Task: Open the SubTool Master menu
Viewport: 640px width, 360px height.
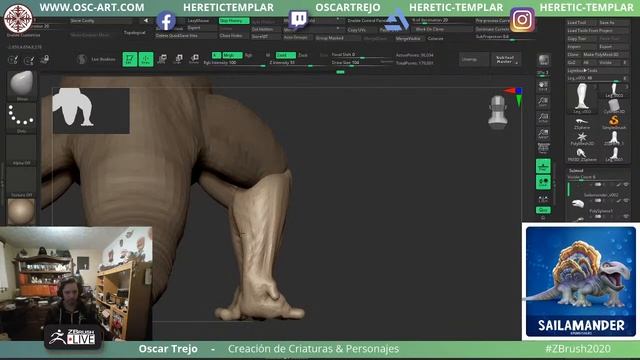Action: [x=506, y=60]
